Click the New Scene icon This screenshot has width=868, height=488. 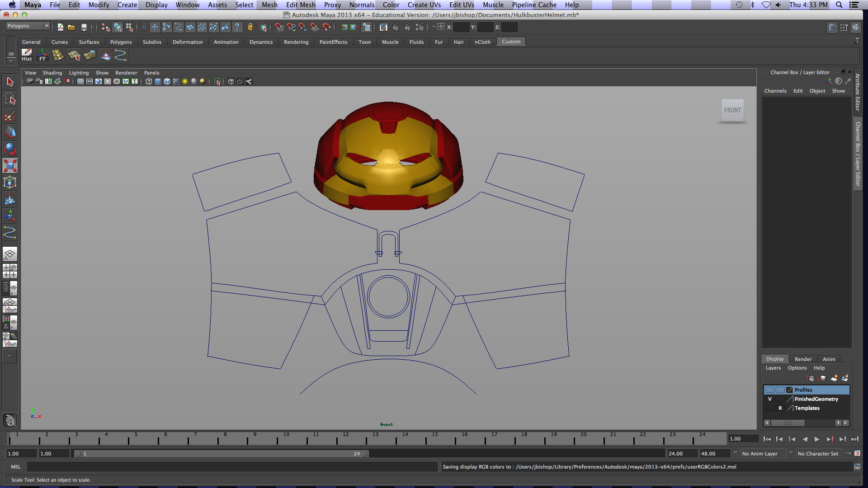[x=61, y=27]
